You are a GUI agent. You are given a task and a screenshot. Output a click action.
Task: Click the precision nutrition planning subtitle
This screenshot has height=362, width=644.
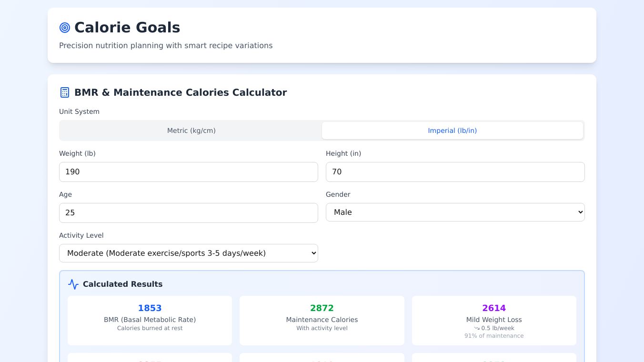[x=166, y=46]
